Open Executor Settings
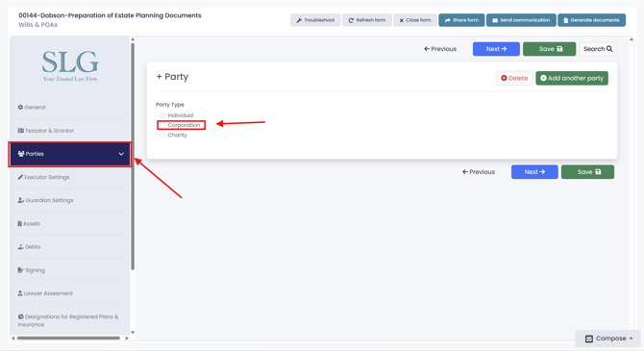Viewport: 644px width, 351px height. point(70,177)
